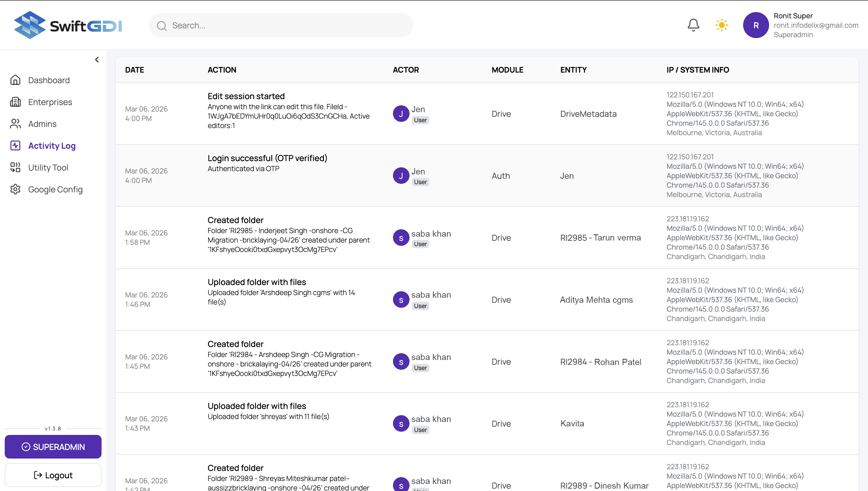This screenshot has width=868, height=491.
Task: Collapse the sidebar with chevron arrow
Action: click(97, 60)
